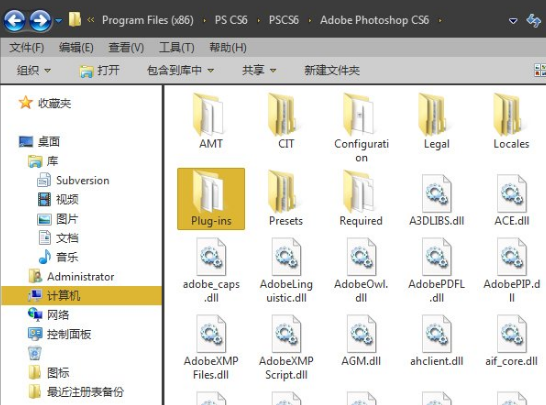Show hidden breadcrumb parents via double chevron
The image size is (546, 405).
click(91, 20)
